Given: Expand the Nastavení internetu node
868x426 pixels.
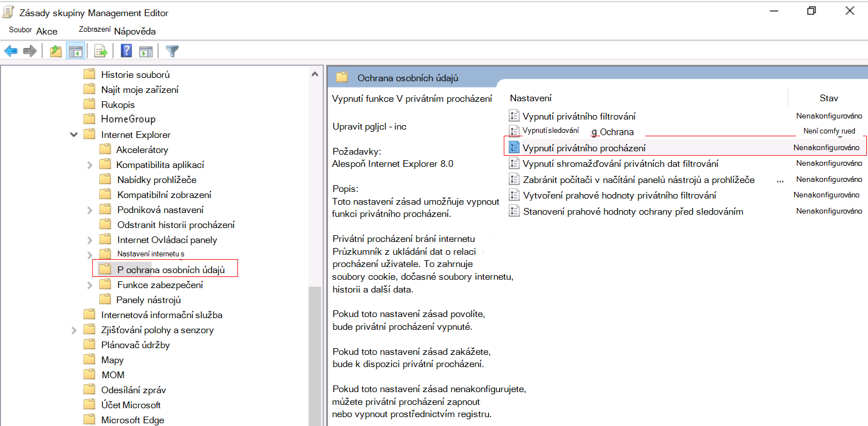Looking at the screenshot, I should coord(90,255).
